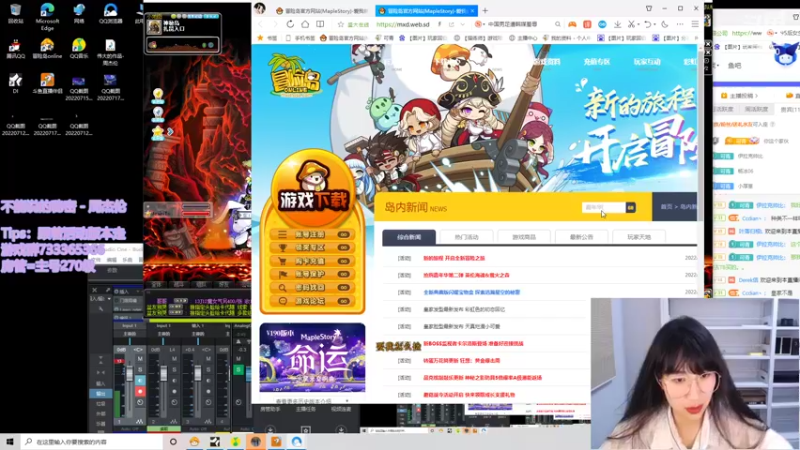Image resolution: width=800 pixels, height=450 pixels.
Task: Bookmark this page with the star icon
Action: pyautogui.click(x=340, y=24)
